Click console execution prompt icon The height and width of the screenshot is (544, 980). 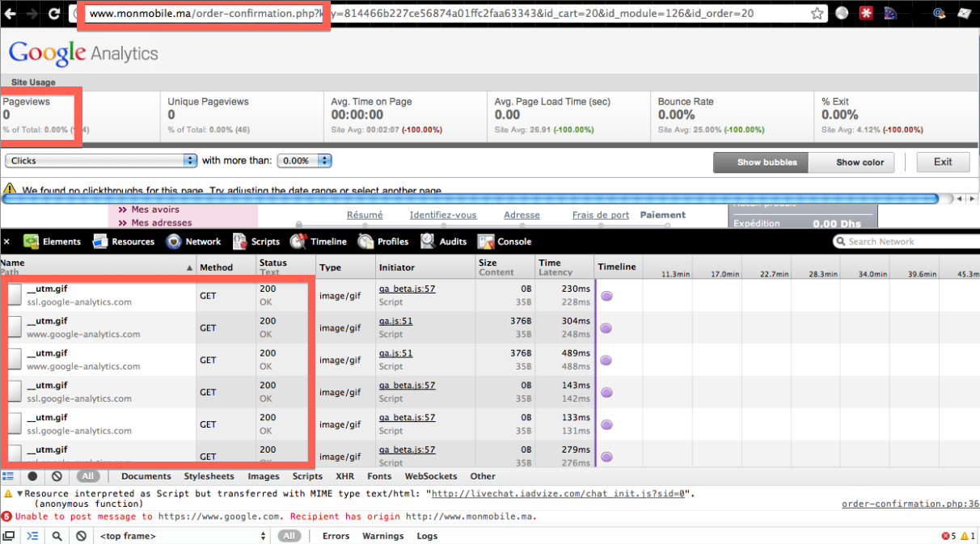(x=32, y=536)
